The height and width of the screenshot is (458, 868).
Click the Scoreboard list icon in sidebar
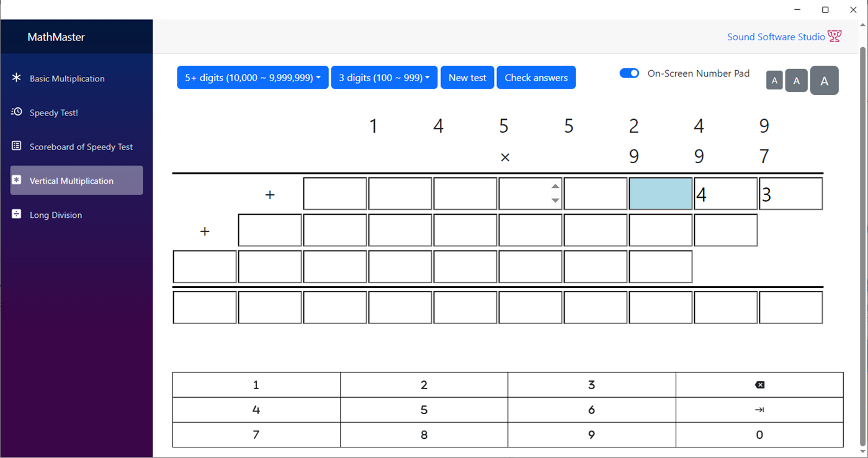17,146
